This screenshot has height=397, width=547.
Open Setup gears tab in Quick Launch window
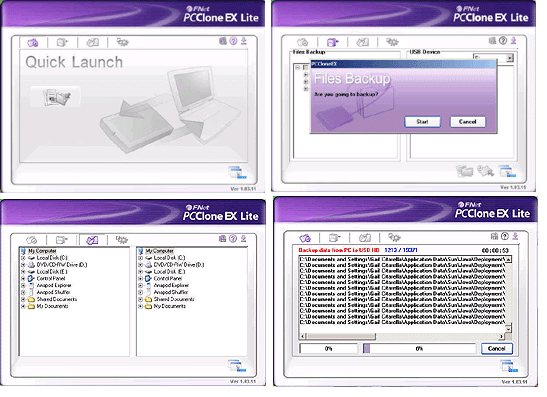tap(122, 43)
